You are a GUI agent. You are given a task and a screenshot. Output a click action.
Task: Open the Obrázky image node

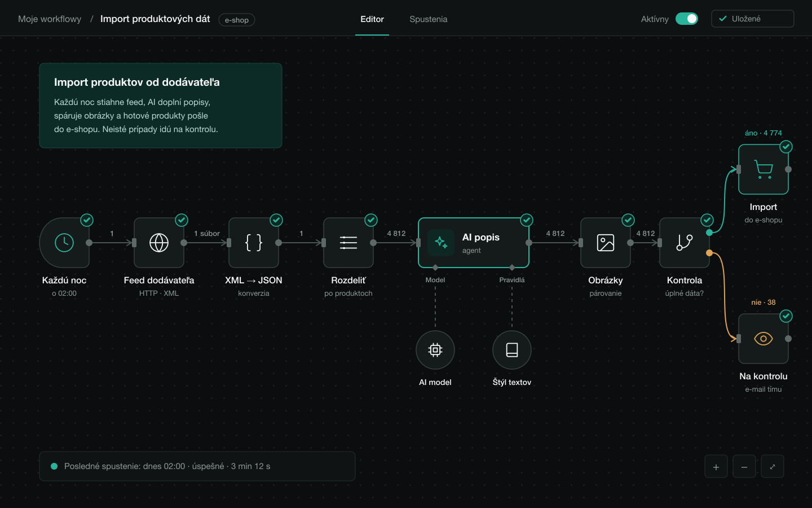[x=606, y=243]
